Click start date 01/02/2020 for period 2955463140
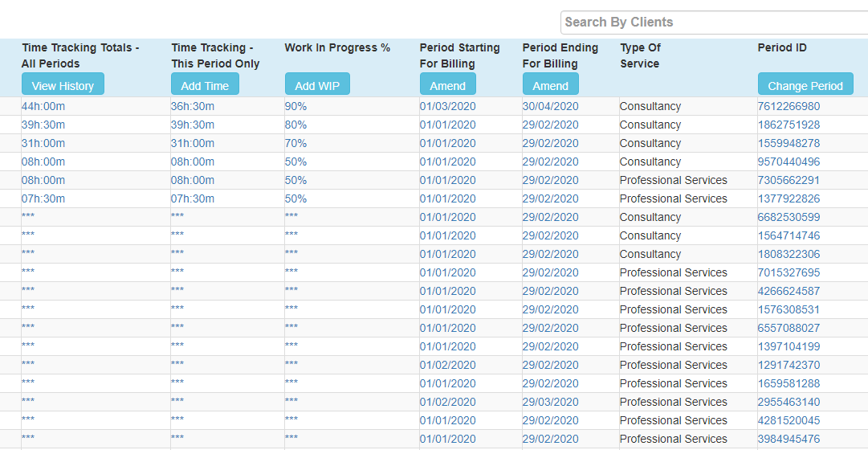Viewport: 868px width, 450px height. (x=447, y=402)
